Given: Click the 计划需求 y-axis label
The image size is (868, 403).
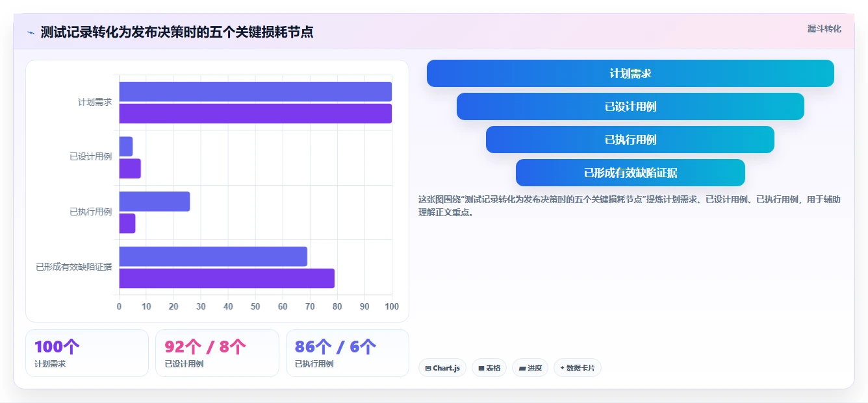Looking at the screenshot, I should pyautogui.click(x=95, y=102).
